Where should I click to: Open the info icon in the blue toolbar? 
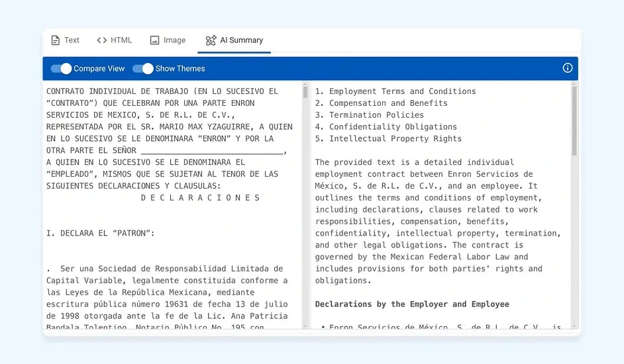click(567, 68)
